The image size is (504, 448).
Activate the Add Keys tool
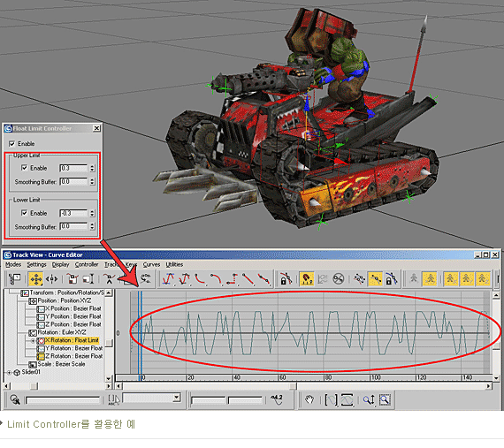pyautogui.click(x=109, y=278)
